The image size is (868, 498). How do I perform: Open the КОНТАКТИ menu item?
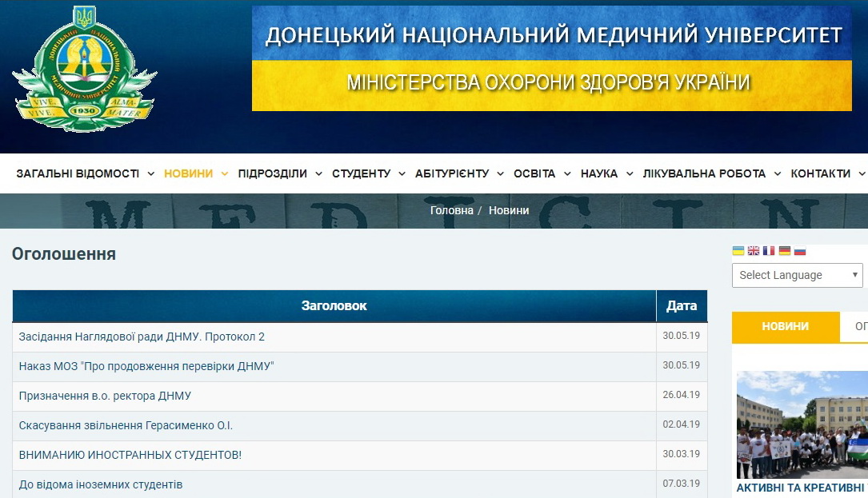click(x=820, y=173)
